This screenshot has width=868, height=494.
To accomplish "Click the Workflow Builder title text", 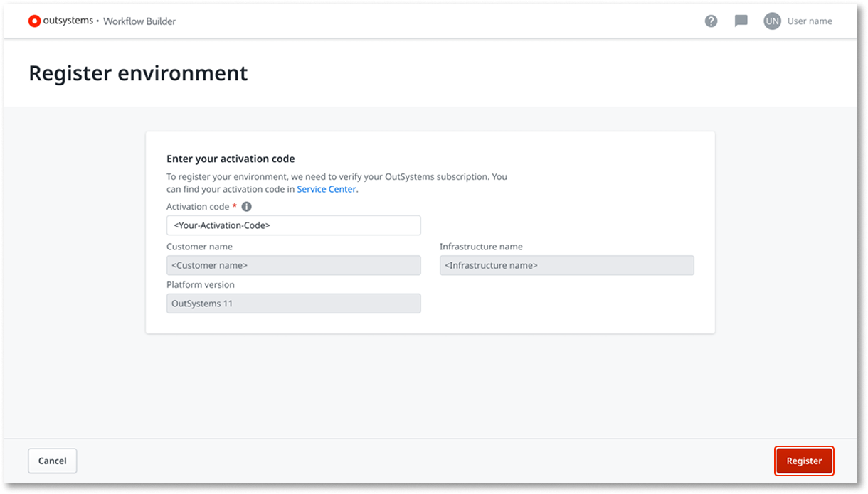I will tap(139, 21).
